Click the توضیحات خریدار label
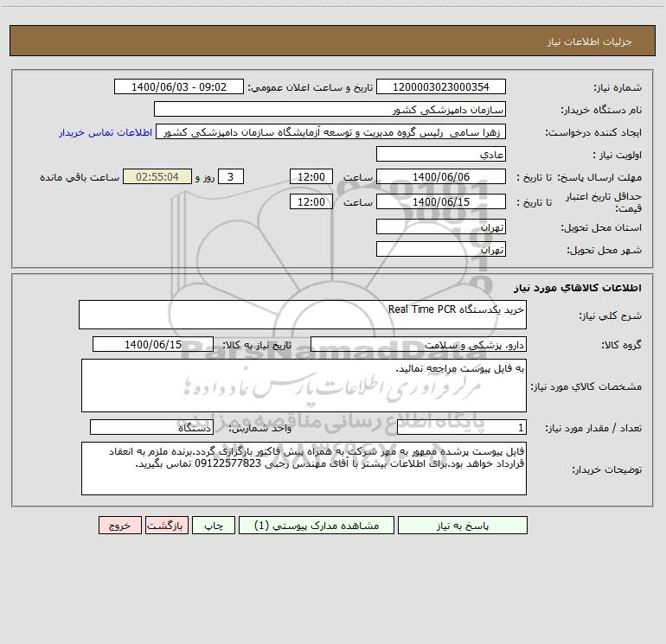The height and width of the screenshot is (644, 666). click(606, 470)
